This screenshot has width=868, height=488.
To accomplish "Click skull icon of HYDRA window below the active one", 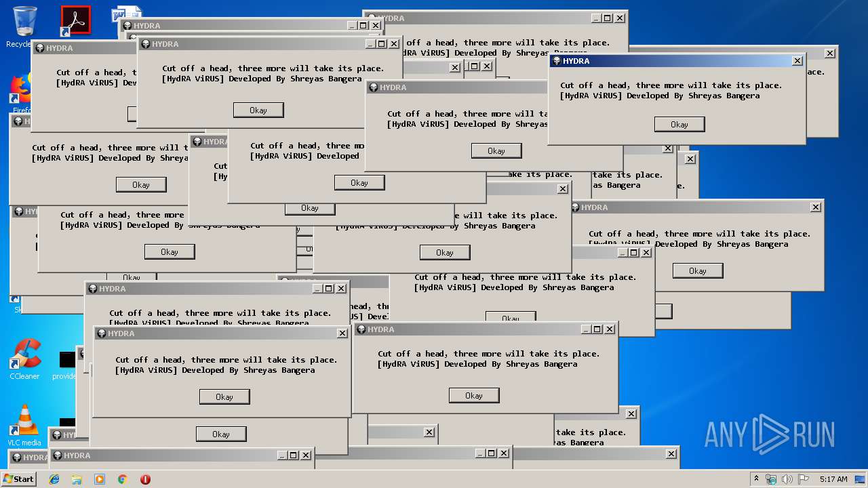I will click(x=575, y=207).
